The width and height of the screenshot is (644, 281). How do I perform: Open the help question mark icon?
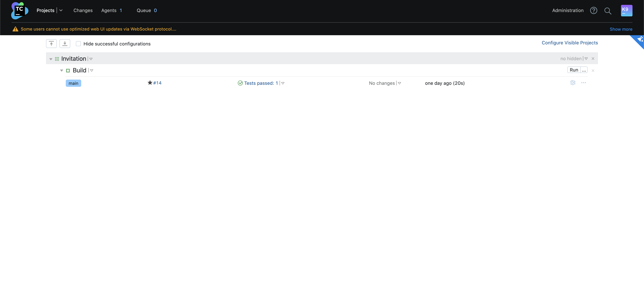coord(594,10)
